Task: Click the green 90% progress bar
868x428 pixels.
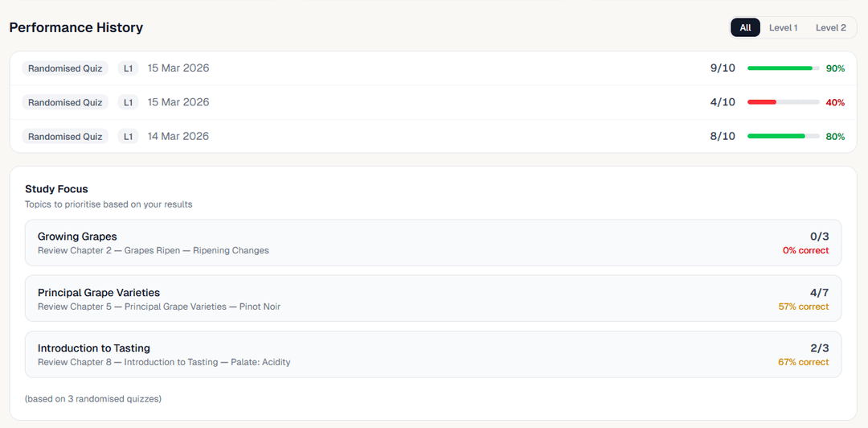Action: [783, 68]
